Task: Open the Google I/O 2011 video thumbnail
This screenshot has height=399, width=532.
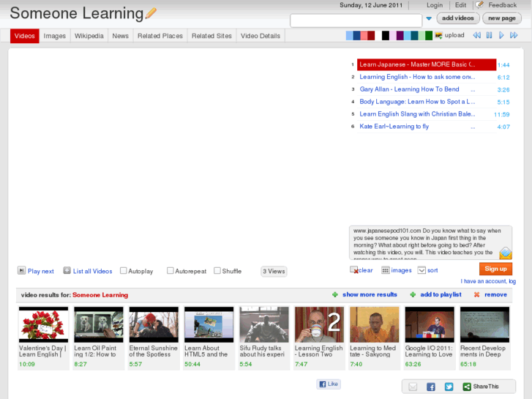Action: pos(430,324)
